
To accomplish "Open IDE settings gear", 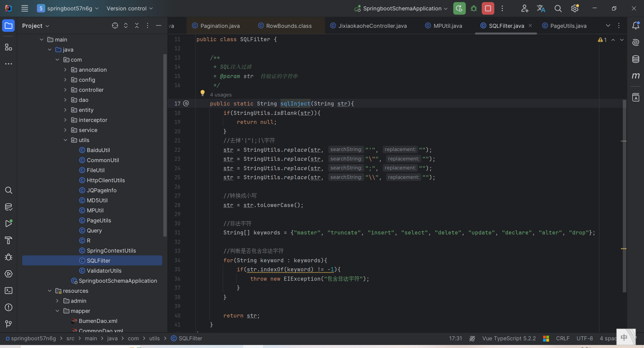I will 575,8.
